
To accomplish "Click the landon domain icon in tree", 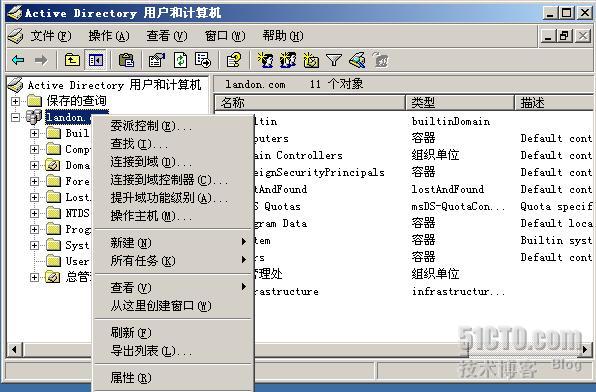I will (33, 117).
